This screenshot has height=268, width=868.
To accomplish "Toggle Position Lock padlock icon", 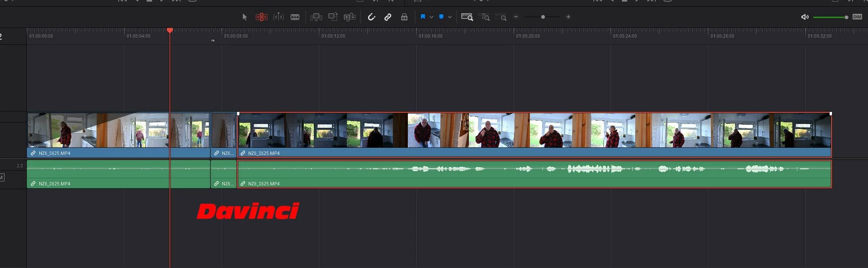I will coord(404,17).
